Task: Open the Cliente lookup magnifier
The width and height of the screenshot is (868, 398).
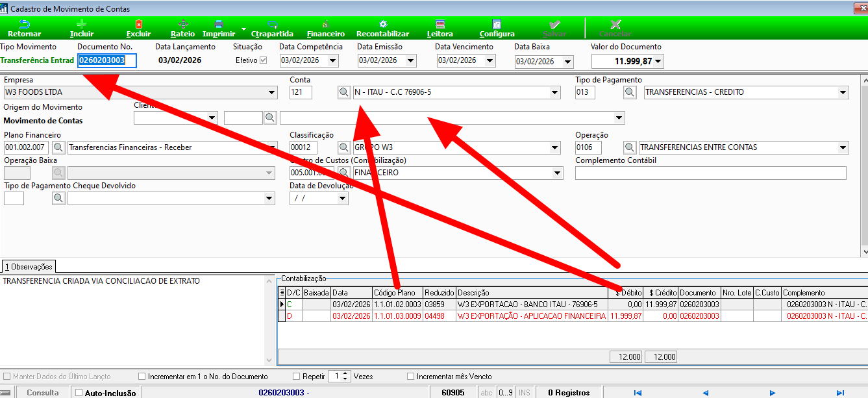Action: click(x=270, y=118)
